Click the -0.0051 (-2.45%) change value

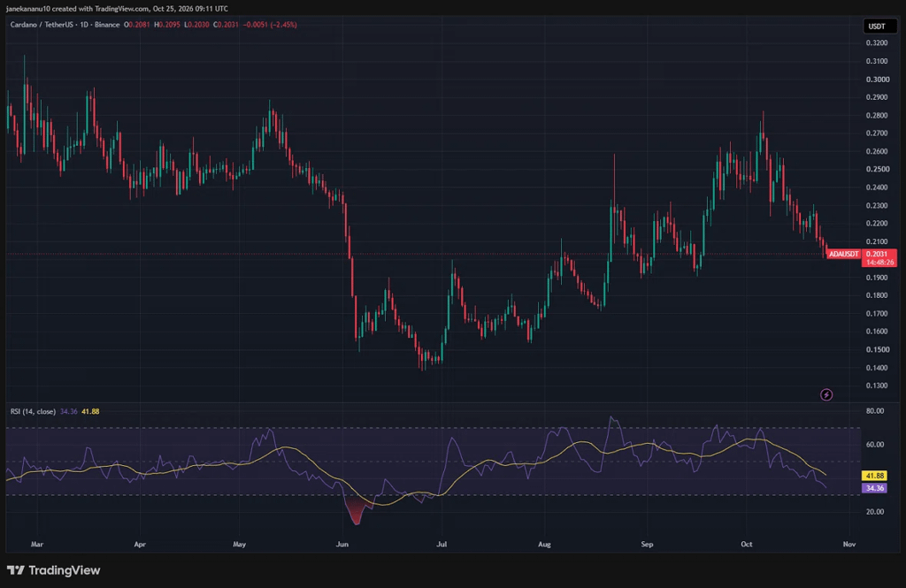271,25
